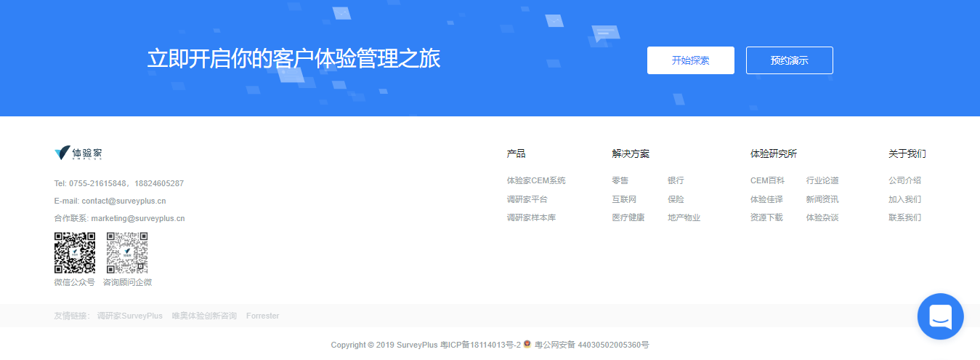Viewport: 980px width, 360px height.
Task: Click the 粤公网安备 44030502005360号 link
Action: click(592, 345)
